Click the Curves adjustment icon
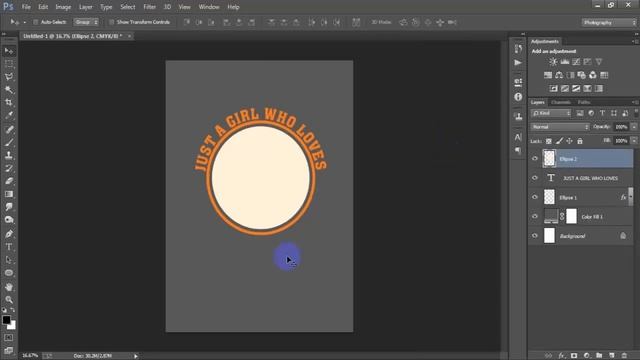The height and width of the screenshot is (360, 640). [576, 62]
